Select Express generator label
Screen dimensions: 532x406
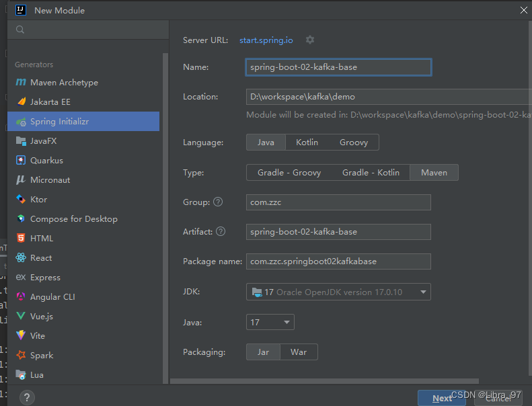point(45,278)
